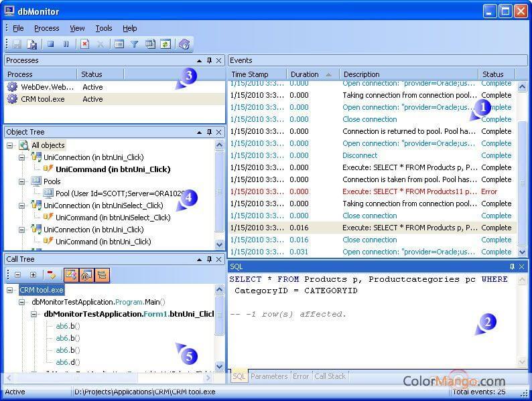Toggle the @ view button in Call Tree toolbar
This screenshot has width=532, height=401.
point(86,274)
